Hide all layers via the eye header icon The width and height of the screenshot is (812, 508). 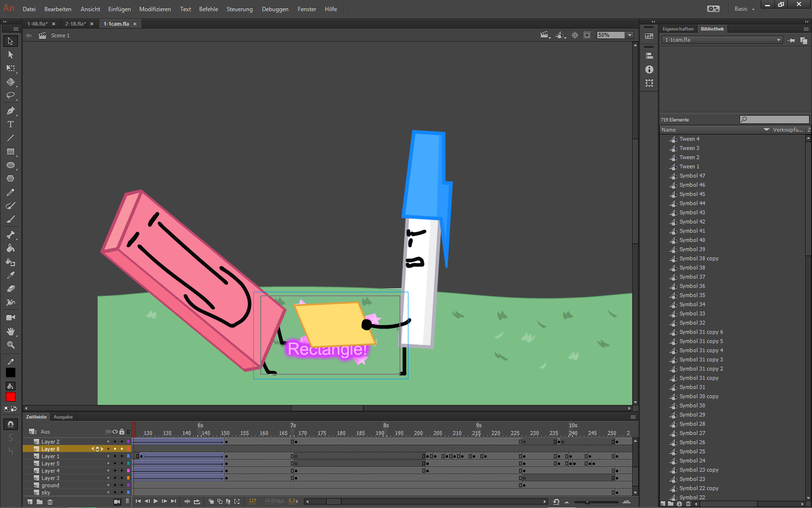pyautogui.click(x=115, y=432)
